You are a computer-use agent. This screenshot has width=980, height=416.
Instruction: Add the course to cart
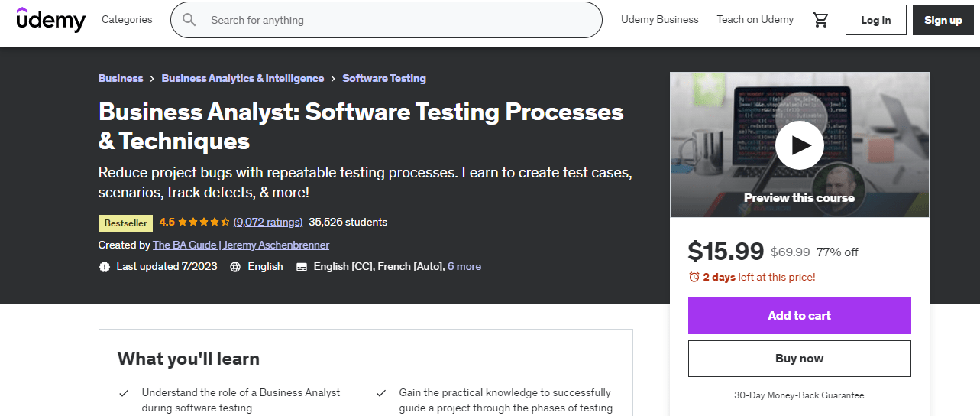[x=800, y=316]
